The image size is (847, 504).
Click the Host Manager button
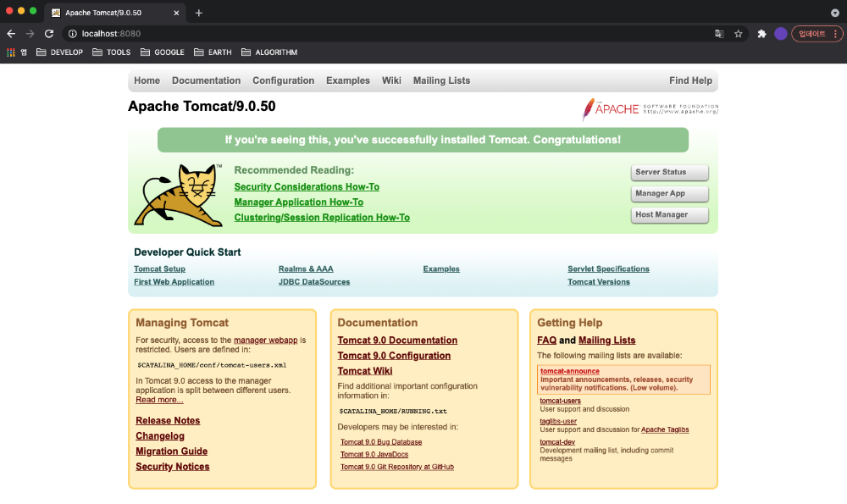click(669, 214)
